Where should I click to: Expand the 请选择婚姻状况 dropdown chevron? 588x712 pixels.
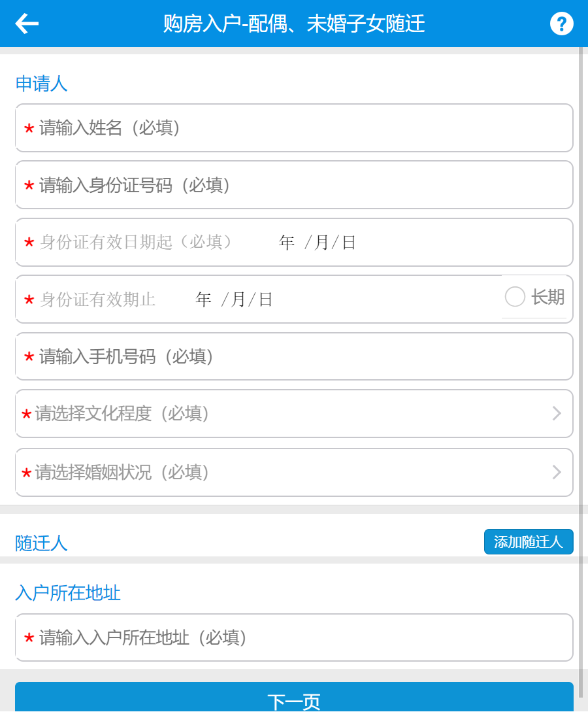(x=557, y=472)
